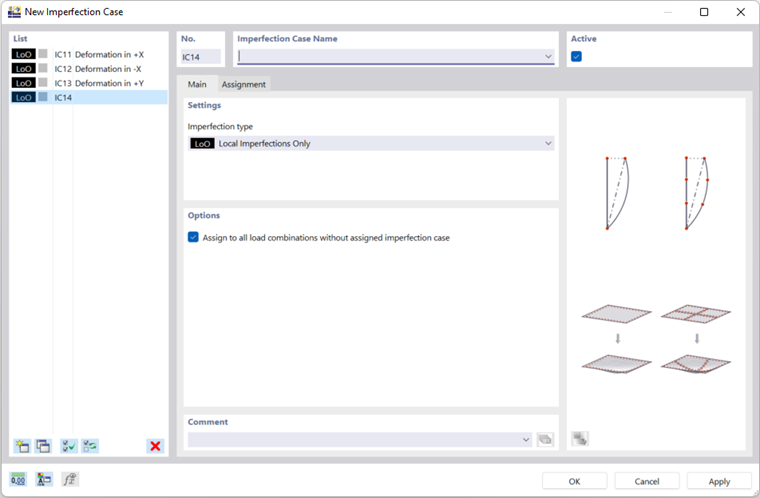Close the New Imperfection Case dialog
This screenshot has width=760, height=498.
[741, 12]
